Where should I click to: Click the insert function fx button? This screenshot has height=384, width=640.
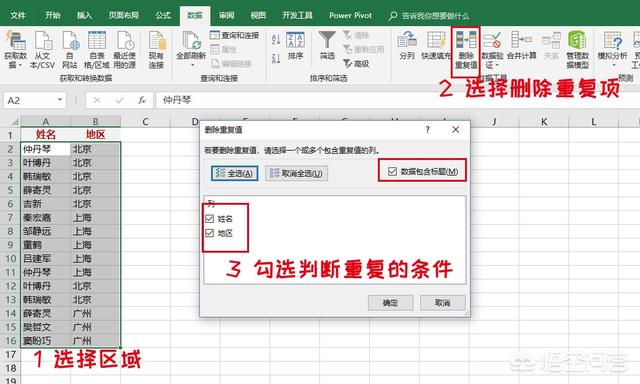coord(141,100)
